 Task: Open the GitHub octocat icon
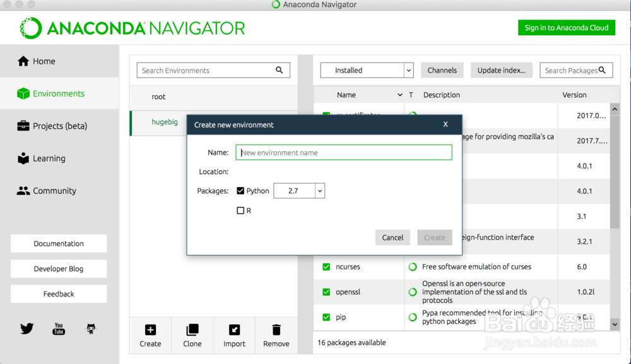click(x=91, y=329)
